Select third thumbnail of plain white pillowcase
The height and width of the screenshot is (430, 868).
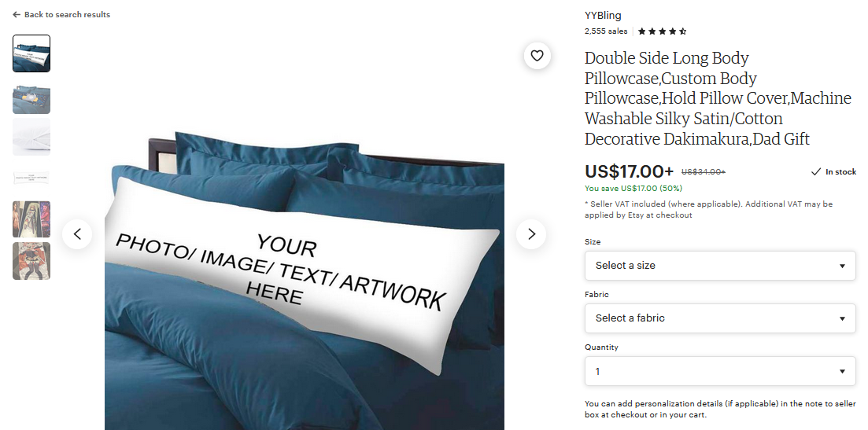tap(31, 137)
